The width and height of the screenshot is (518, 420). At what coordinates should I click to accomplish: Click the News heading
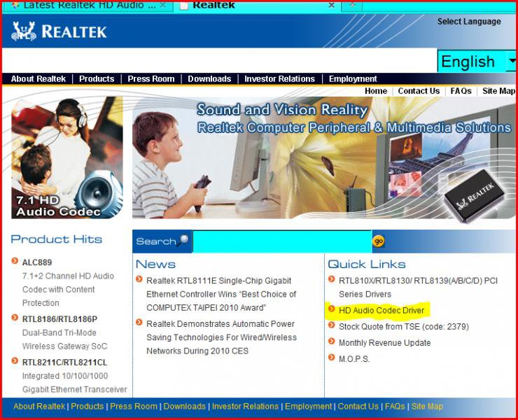(x=155, y=264)
